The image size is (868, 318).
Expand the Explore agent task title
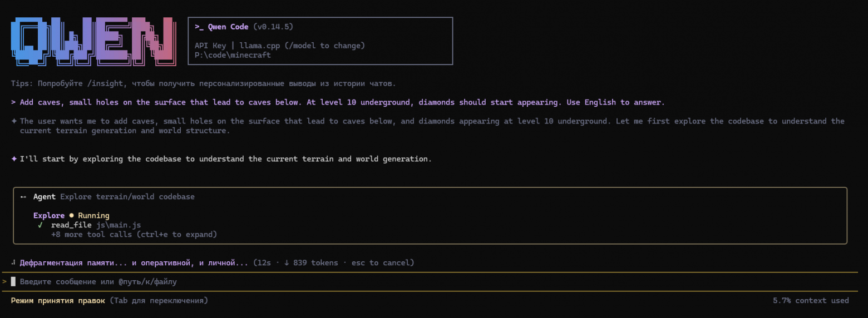tap(127, 197)
